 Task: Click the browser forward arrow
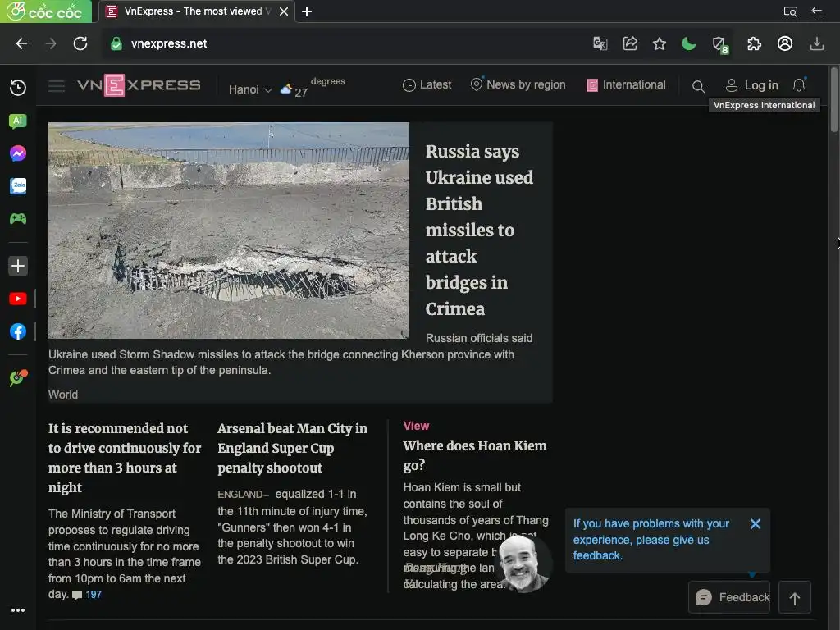point(51,44)
